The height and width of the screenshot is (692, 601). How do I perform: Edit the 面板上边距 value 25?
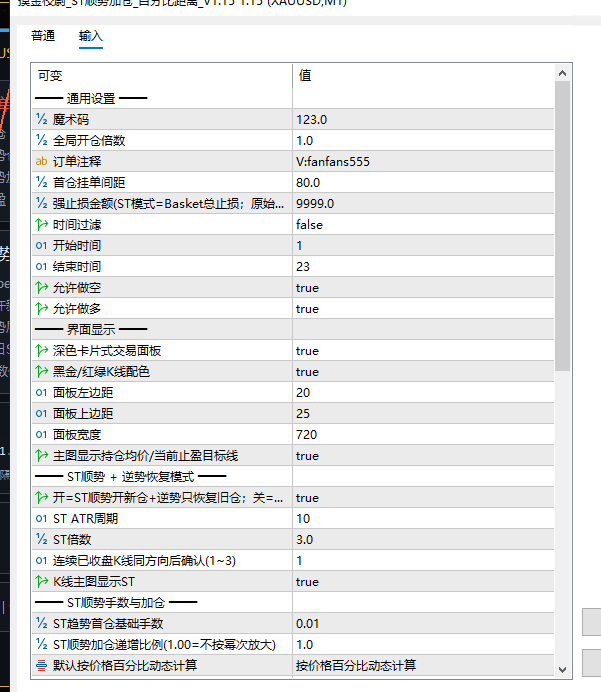[423, 414]
